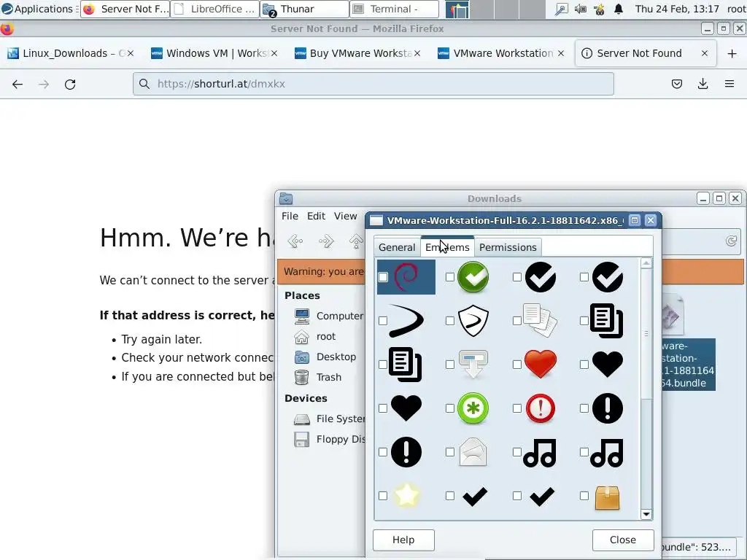Screen dimensions: 747x560
Task: Switch to Terminal in taskbar
Action: [x=394, y=9]
